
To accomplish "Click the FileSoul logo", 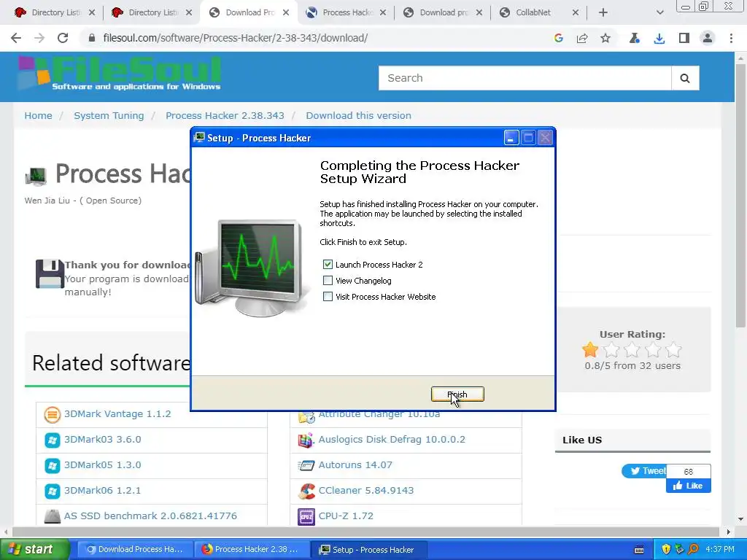I will click(x=119, y=74).
